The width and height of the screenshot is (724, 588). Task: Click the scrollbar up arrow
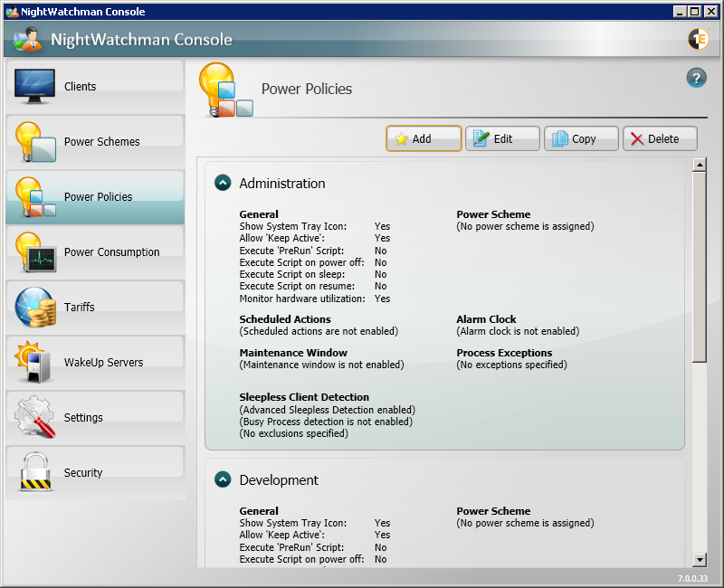(699, 165)
